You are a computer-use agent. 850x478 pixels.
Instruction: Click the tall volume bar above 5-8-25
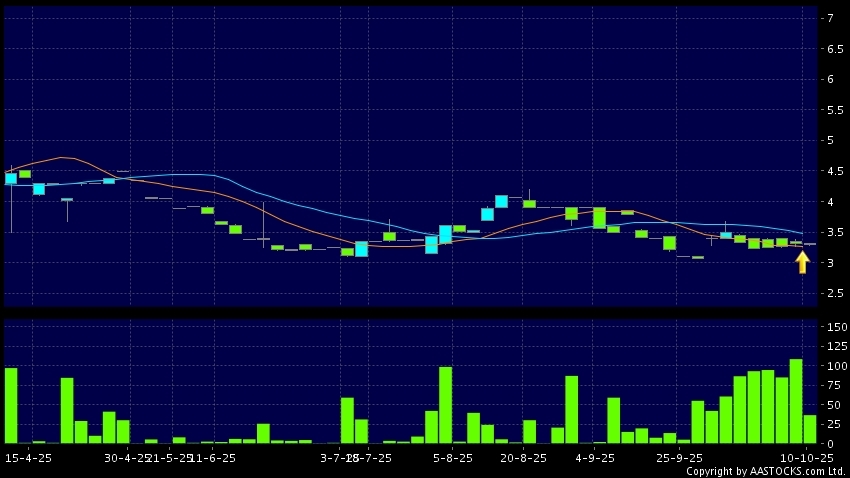click(445, 405)
